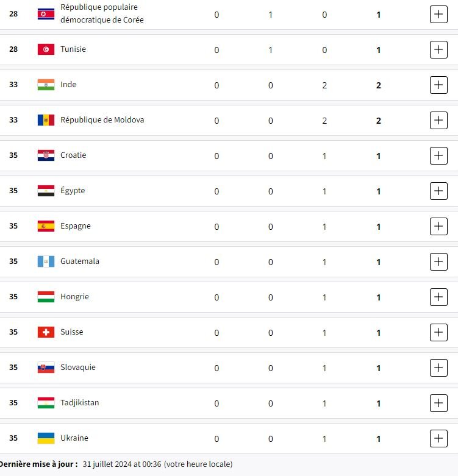This screenshot has height=476, width=458.
Task: Show details for Tadjikistan
Action: (x=438, y=403)
